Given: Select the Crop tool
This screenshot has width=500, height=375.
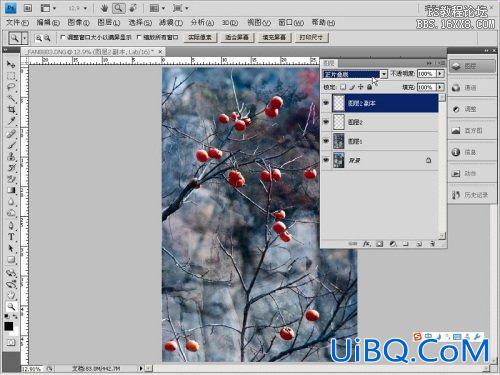Looking at the screenshot, I should [11, 110].
